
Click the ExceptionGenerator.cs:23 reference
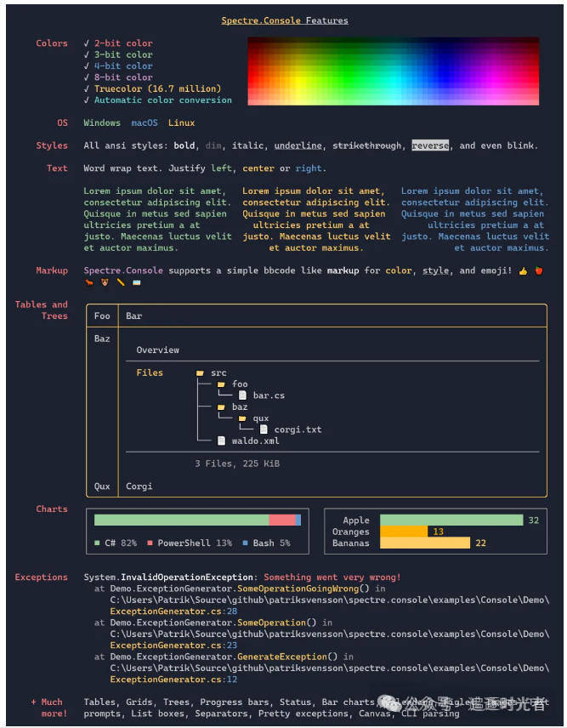(x=173, y=646)
